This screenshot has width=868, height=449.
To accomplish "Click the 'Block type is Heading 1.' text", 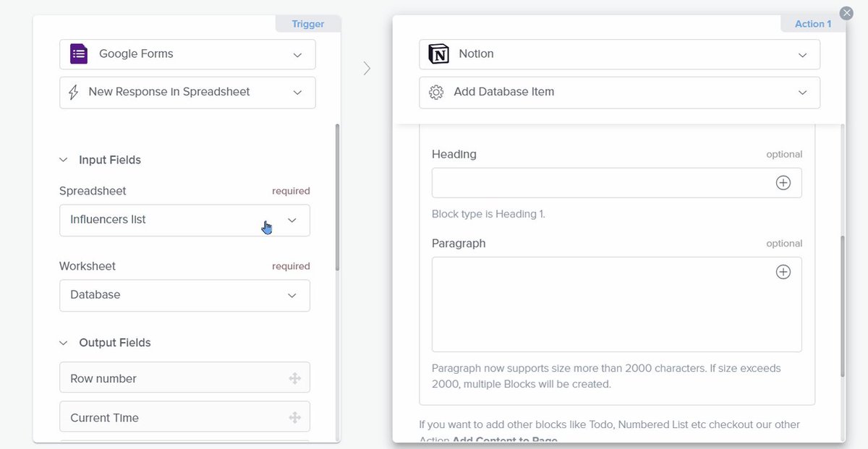I will [488, 214].
